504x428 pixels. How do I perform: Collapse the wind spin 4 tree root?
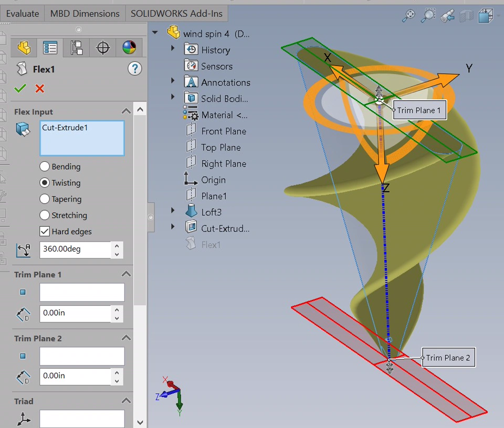coord(155,33)
